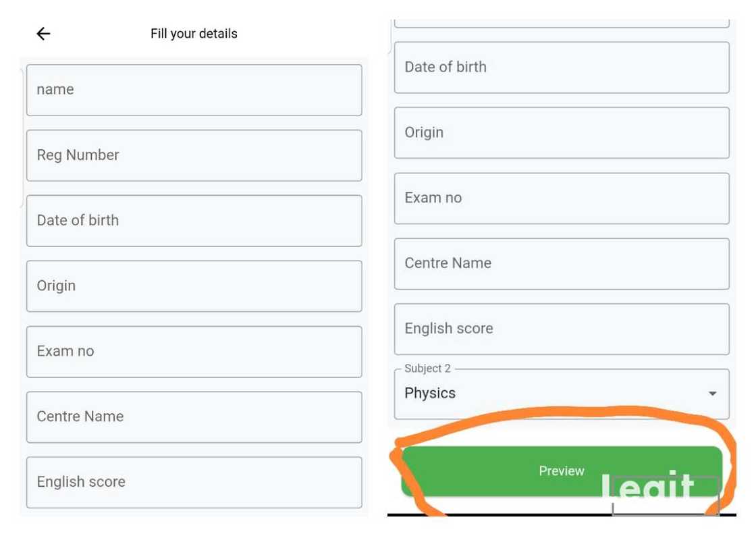Focus Centre Name field in left screen

point(194,417)
